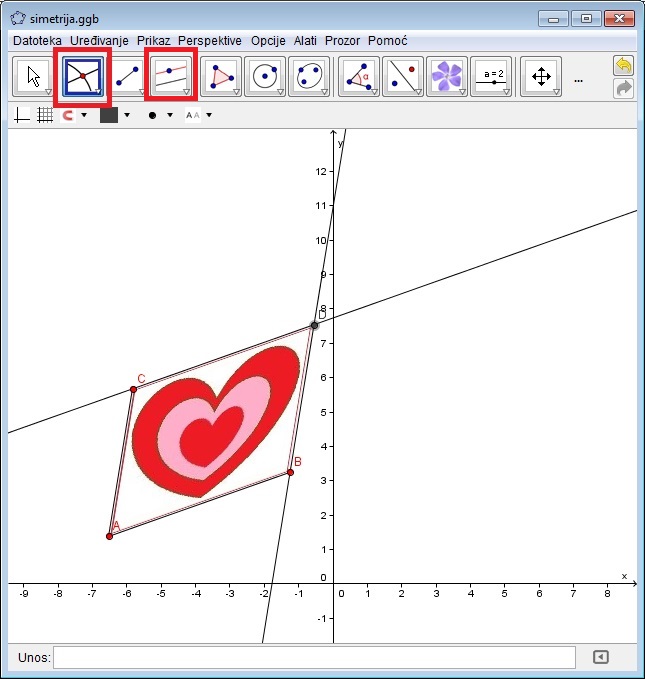645x679 pixels.
Task: Open the Alati menu
Action: click(x=305, y=41)
